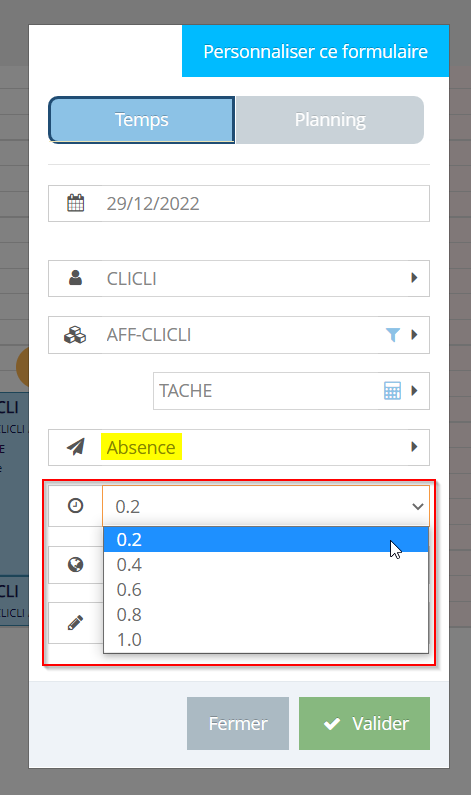The height and width of the screenshot is (795, 471).
Task: Expand the TACHE selector arrow
Action: [x=414, y=391]
